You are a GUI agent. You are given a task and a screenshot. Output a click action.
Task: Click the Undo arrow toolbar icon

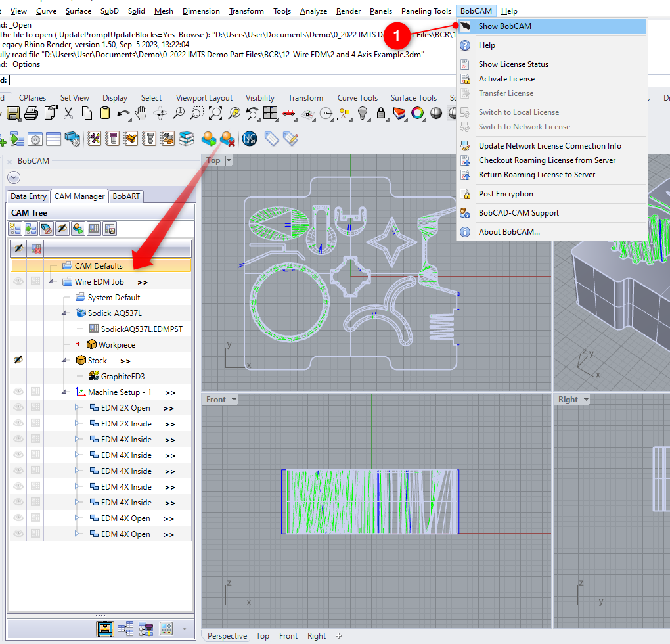[123, 114]
